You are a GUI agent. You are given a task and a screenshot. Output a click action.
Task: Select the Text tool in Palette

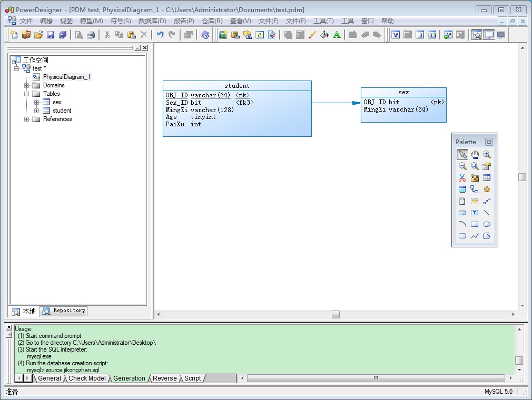pyautogui.click(x=475, y=213)
